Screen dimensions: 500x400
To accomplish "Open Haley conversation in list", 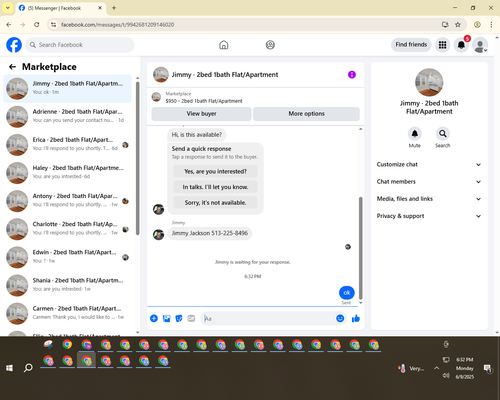I will tap(67, 173).
